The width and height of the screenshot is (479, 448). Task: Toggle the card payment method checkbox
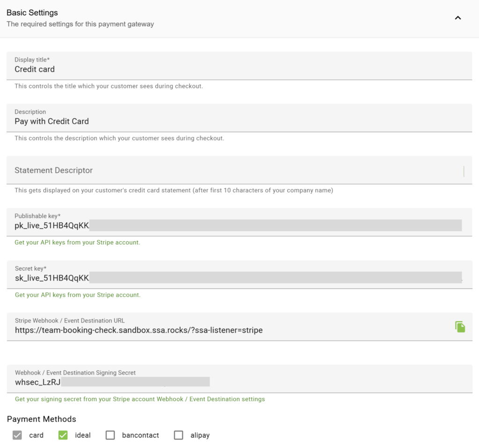point(17,435)
